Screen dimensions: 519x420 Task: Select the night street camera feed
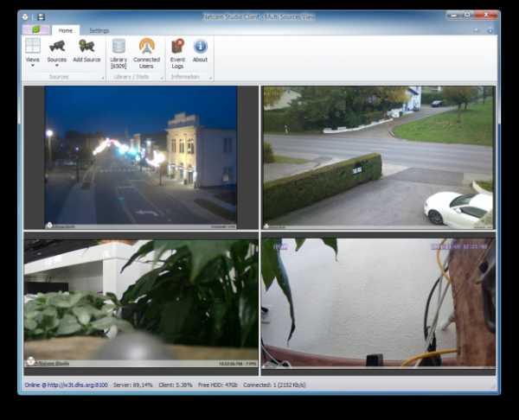(141, 156)
